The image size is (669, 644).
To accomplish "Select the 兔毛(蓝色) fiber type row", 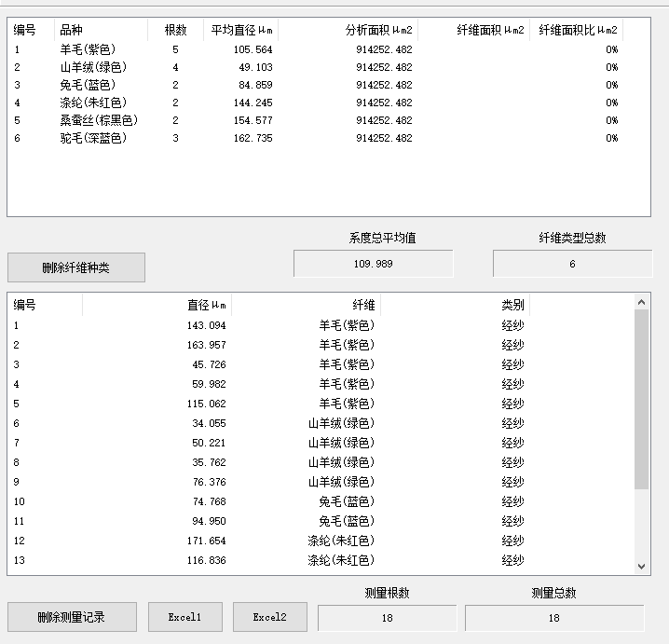I will coord(89,85).
